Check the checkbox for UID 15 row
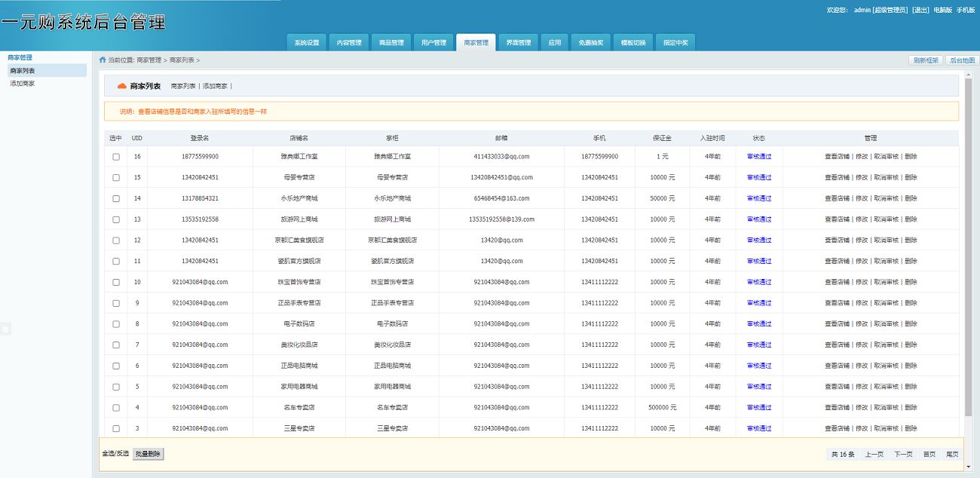This screenshot has height=478, width=980. pyautogui.click(x=116, y=178)
